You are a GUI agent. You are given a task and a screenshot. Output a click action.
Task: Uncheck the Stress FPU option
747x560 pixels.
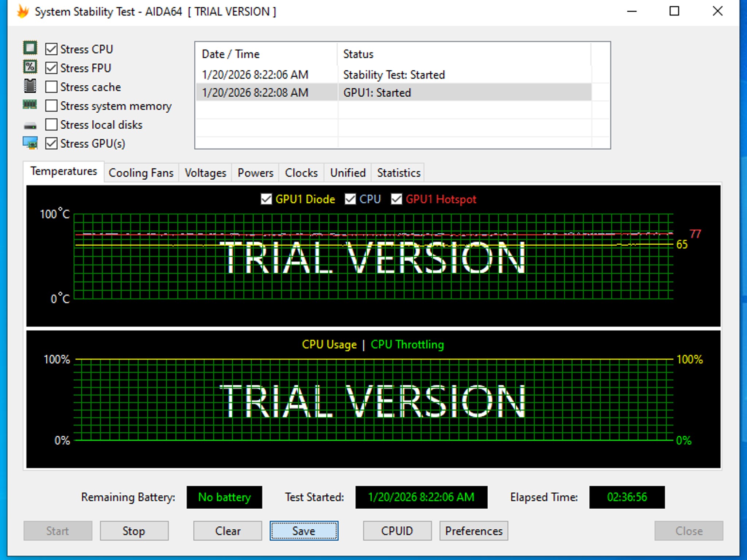point(51,68)
